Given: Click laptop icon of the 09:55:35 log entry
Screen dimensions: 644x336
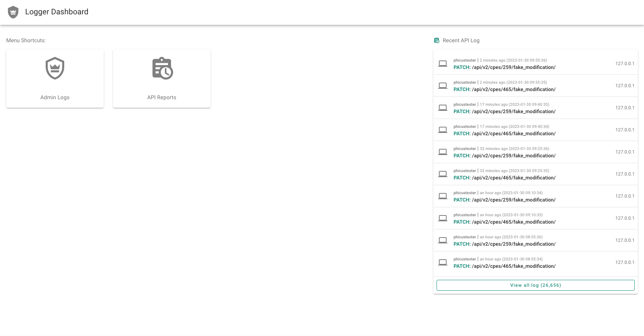Looking at the screenshot, I should [x=443, y=86].
